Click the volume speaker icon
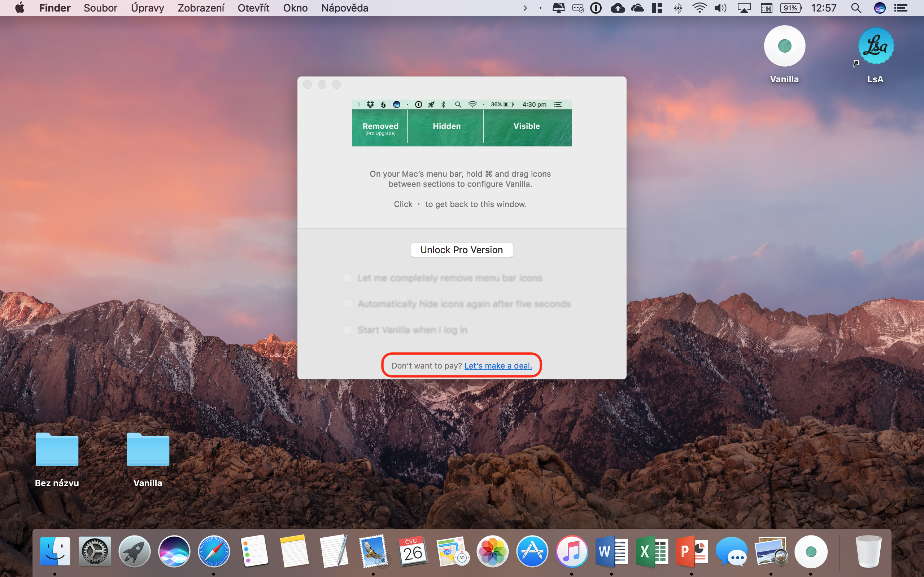The height and width of the screenshot is (577, 924). [720, 8]
